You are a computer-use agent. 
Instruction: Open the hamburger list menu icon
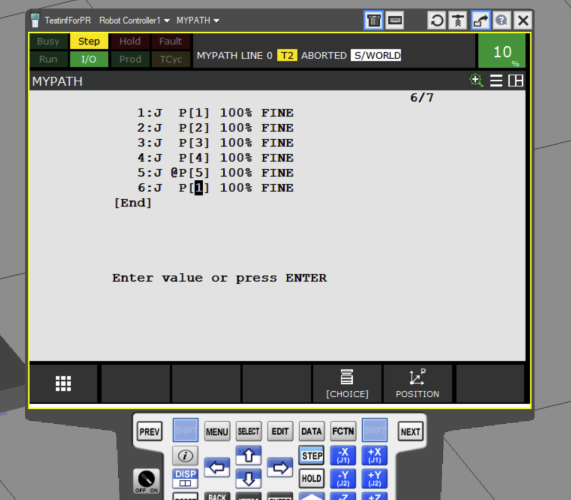(496, 80)
